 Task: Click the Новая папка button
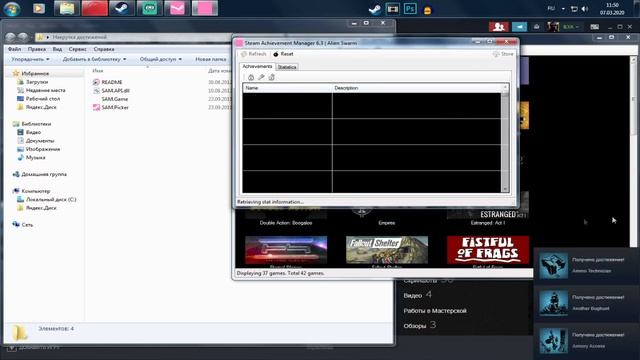(211, 59)
